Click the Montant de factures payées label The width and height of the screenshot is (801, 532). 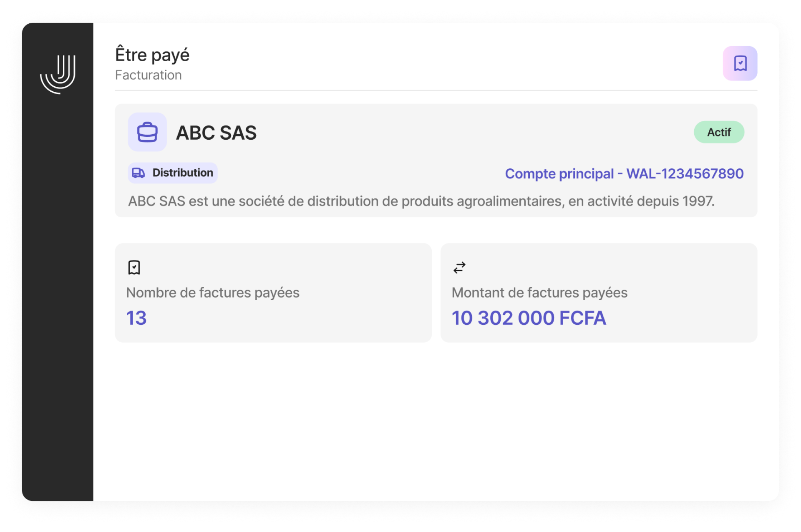click(539, 293)
